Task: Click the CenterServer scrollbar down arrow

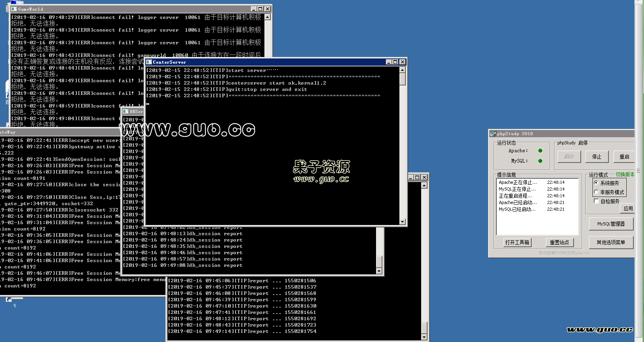Action: 403,222
